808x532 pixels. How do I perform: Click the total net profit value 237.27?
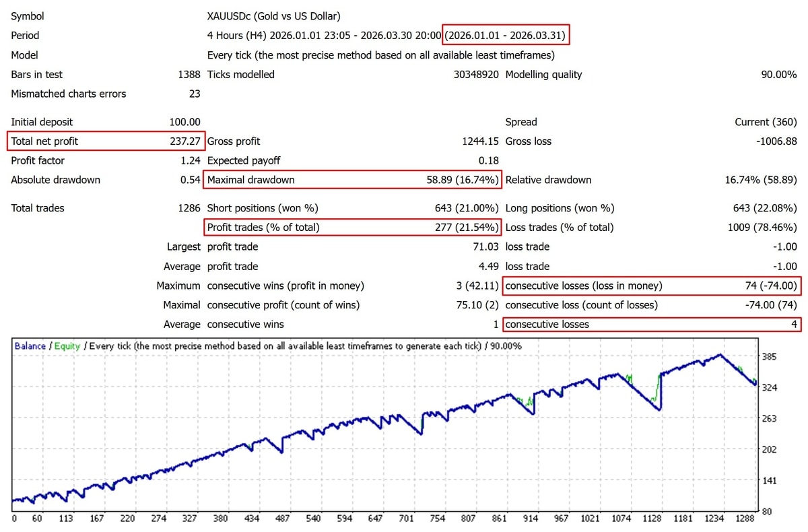185,141
